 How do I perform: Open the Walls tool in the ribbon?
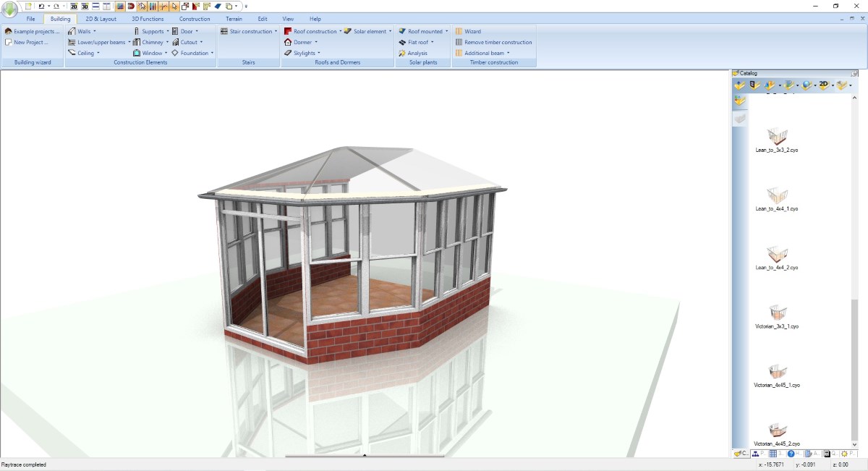pos(80,31)
